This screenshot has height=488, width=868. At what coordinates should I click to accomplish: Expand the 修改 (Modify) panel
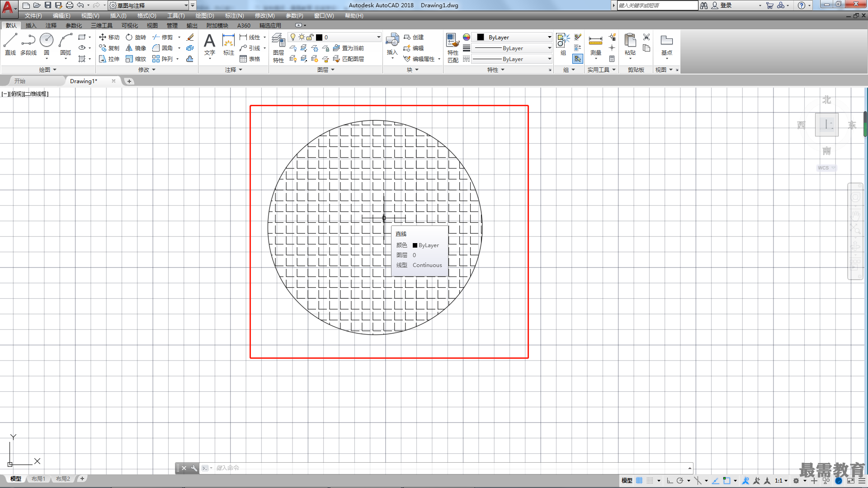click(146, 70)
